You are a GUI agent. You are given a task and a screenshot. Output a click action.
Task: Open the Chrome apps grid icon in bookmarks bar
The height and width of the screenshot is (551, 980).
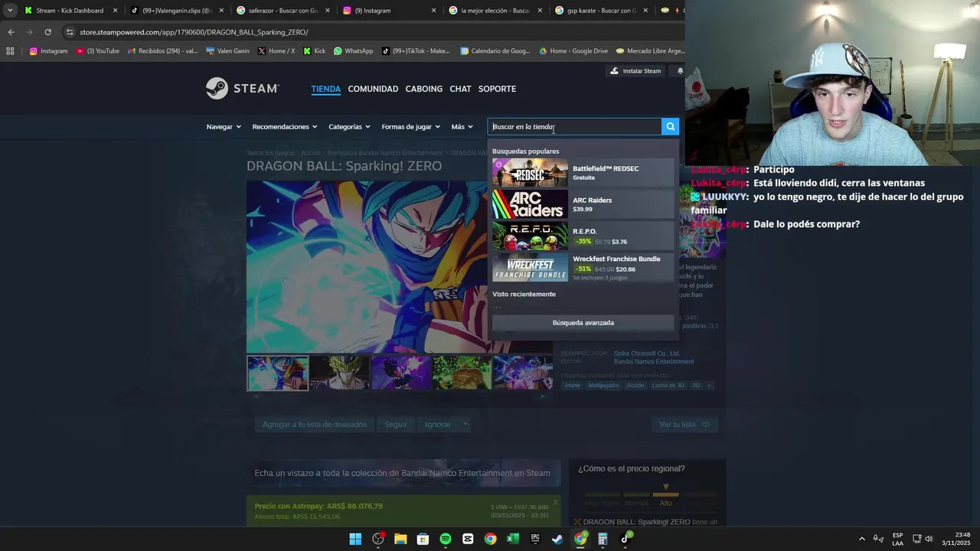pyautogui.click(x=10, y=51)
